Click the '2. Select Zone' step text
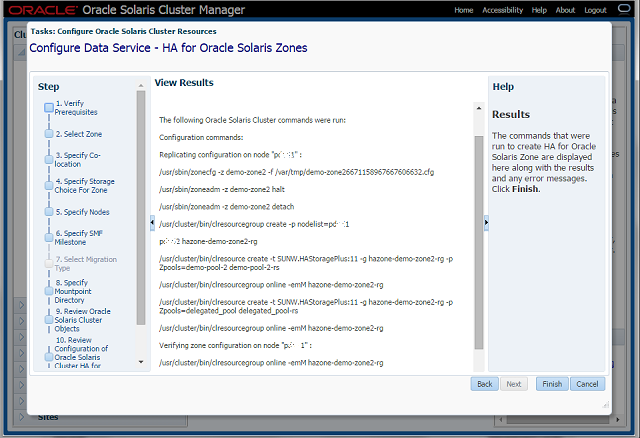 coord(79,134)
